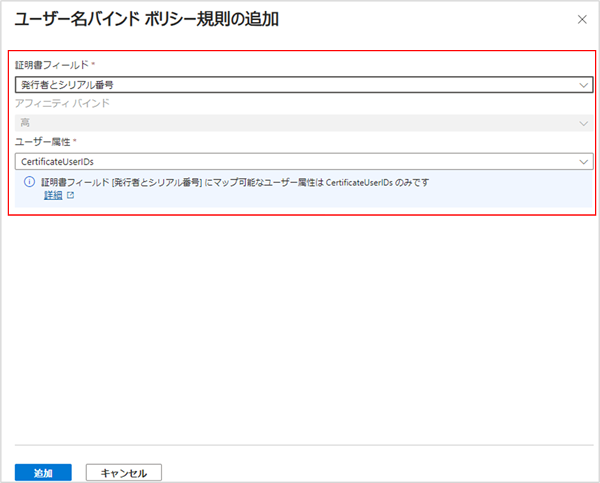Open the 詳細 link
The height and width of the screenshot is (483, 600).
click(52, 196)
